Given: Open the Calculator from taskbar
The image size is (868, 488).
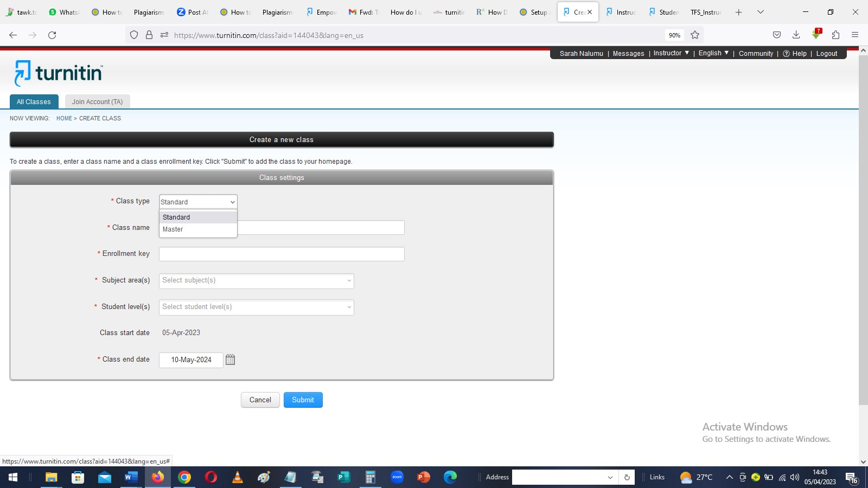Looking at the screenshot, I should [371, 477].
